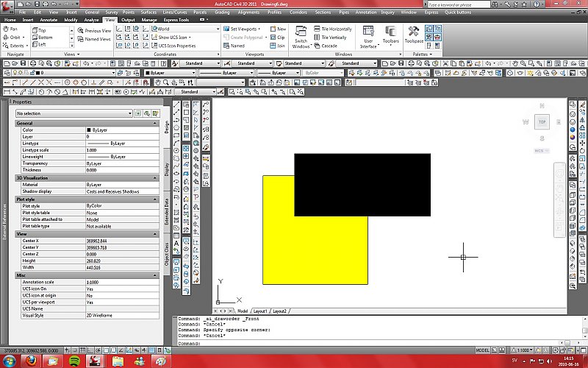Screen dimensions: 588x368
Task: Click the Annotation scale 1:1000 field
Action: pyautogui.click(x=122, y=282)
